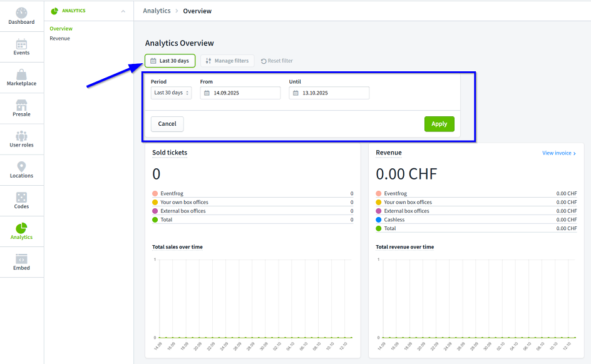This screenshot has width=591, height=364.
Task: Select the Presale shop icon
Action: point(21,105)
